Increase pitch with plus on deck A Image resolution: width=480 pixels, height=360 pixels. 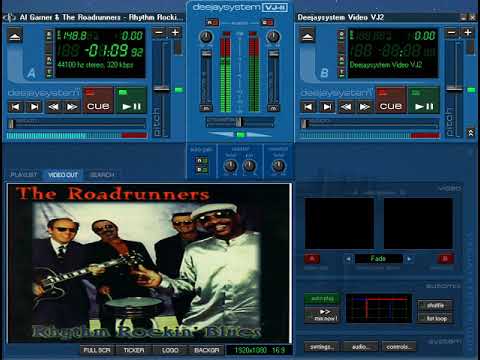(175, 33)
